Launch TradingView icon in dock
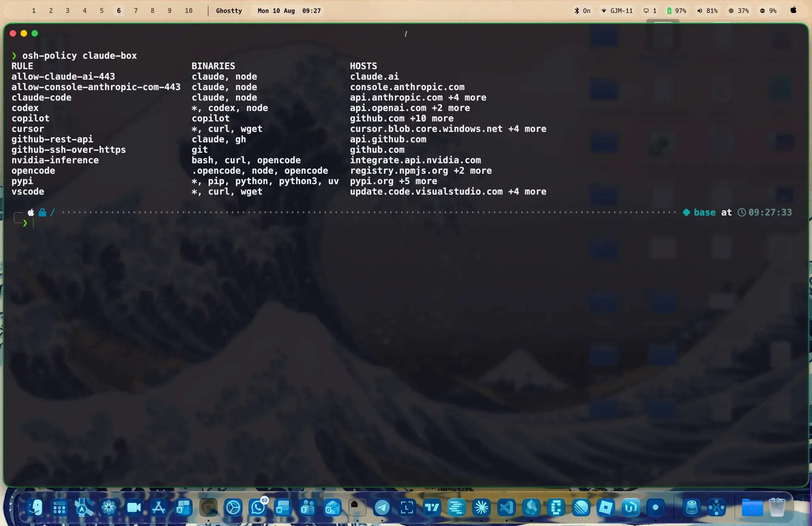The width and height of the screenshot is (812, 526). tap(432, 507)
